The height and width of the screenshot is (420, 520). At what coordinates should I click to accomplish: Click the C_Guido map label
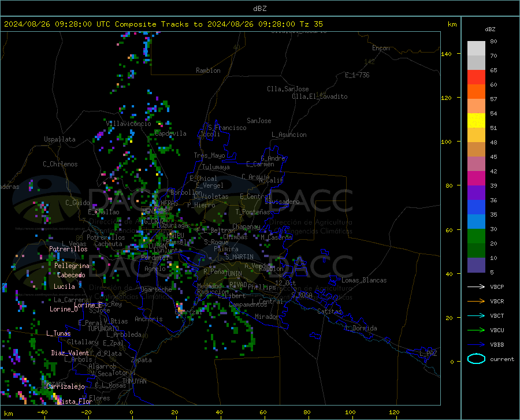point(77,203)
